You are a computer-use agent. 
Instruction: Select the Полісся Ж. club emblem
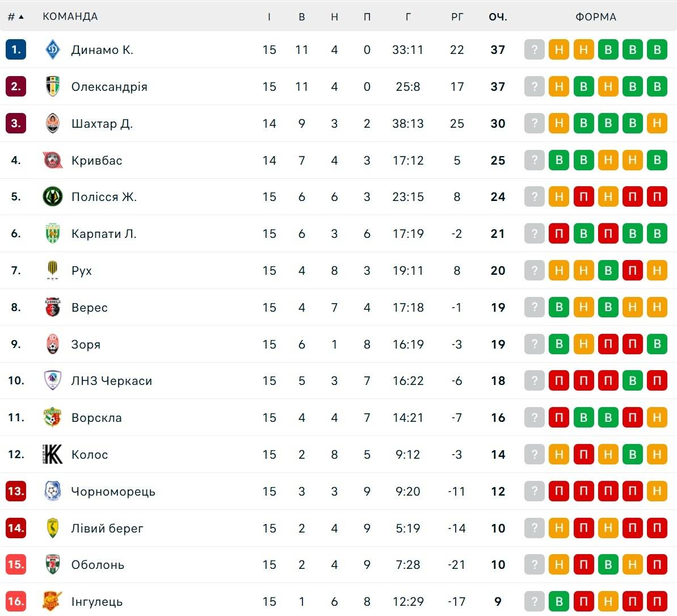point(53,196)
